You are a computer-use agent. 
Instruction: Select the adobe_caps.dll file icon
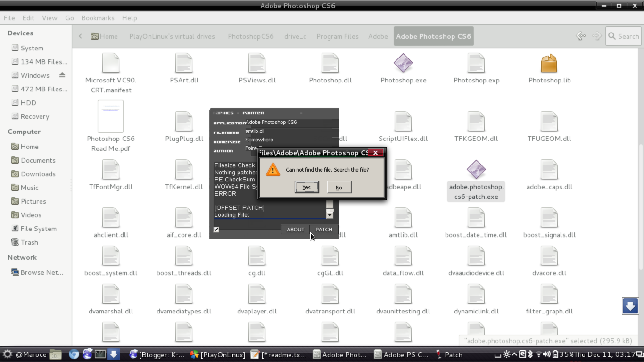click(549, 170)
